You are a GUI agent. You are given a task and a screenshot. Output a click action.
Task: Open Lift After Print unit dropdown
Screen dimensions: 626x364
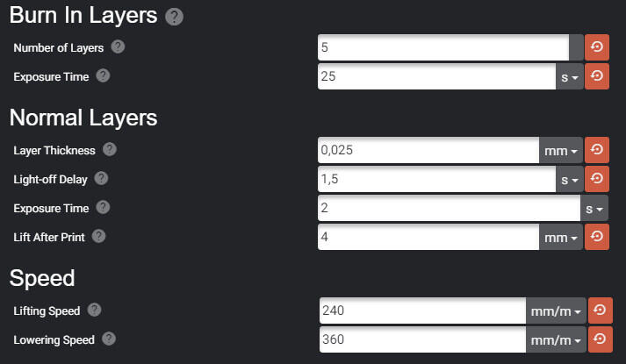561,237
